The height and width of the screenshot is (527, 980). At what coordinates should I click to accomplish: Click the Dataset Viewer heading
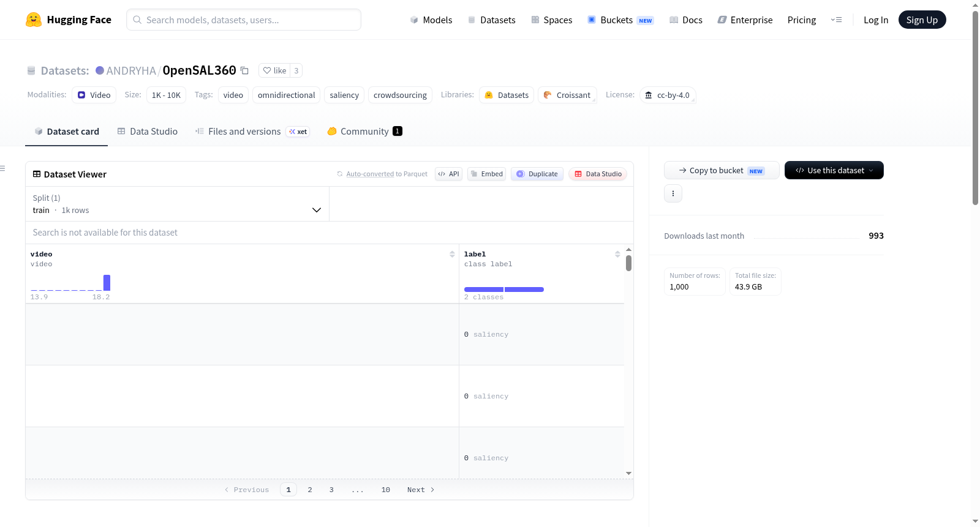[75, 174]
